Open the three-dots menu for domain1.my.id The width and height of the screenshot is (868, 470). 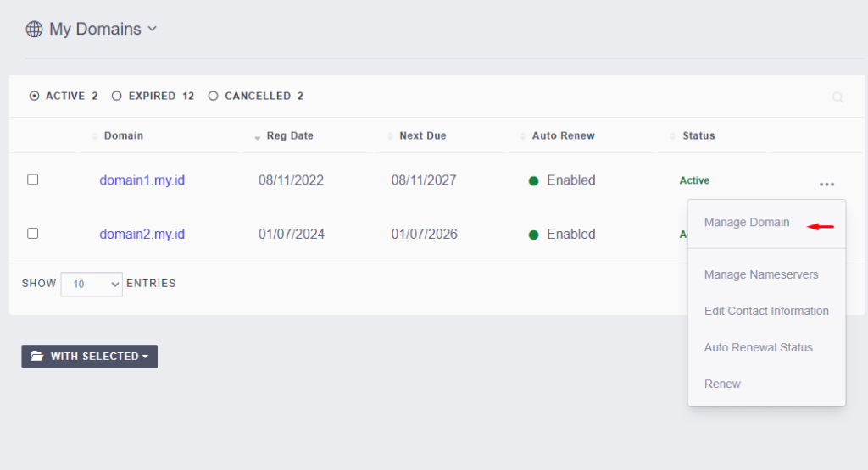click(x=826, y=184)
